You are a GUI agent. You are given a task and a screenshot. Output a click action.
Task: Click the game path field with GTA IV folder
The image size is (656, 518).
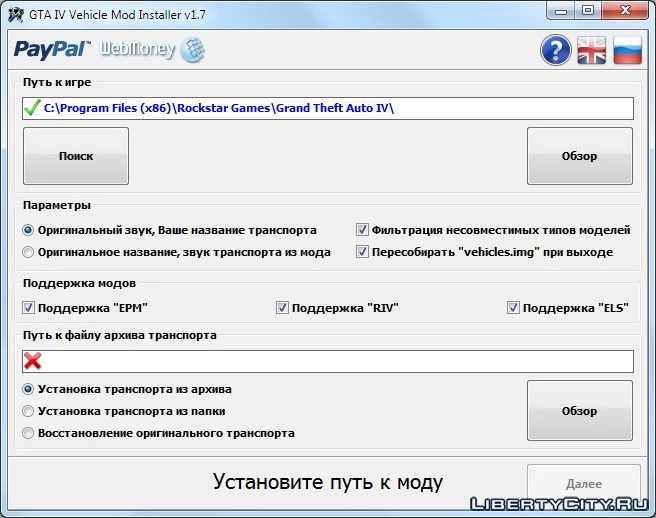click(328, 108)
